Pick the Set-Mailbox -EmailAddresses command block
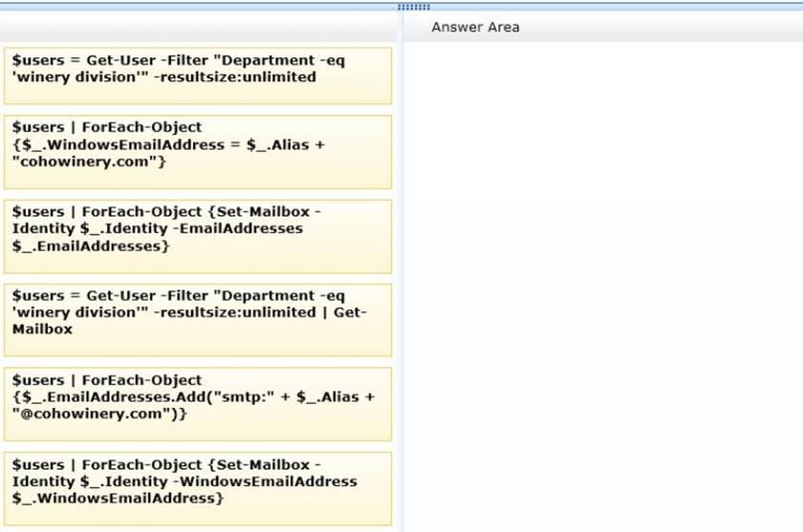The image size is (803, 532). (x=197, y=236)
